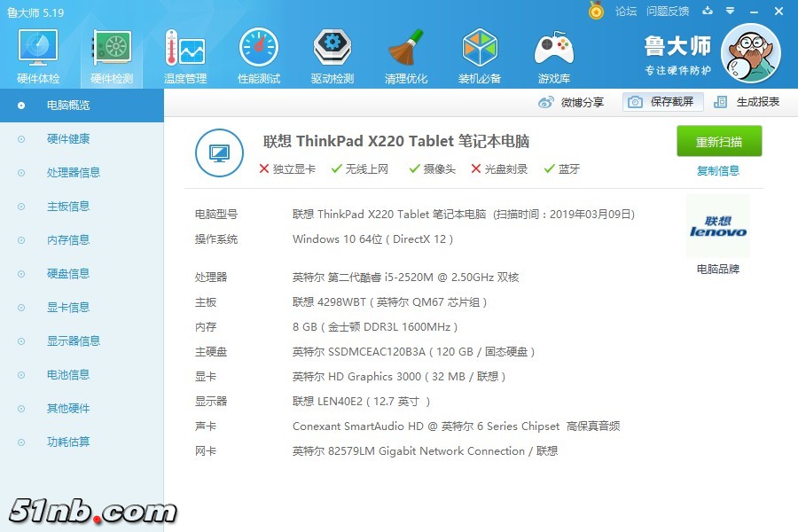
Task: Click the i5-2520M processor value
Action: [405, 278]
